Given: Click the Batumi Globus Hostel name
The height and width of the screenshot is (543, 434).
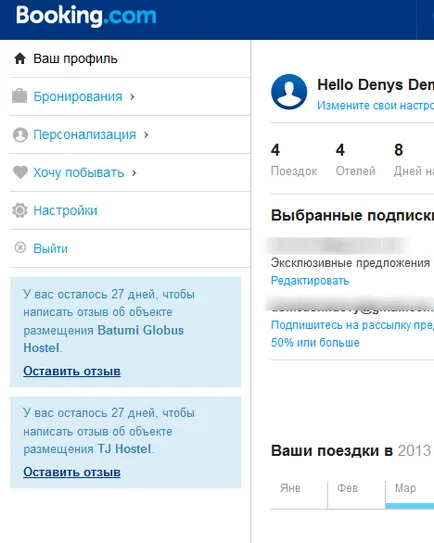Looking at the screenshot, I should click(104, 339).
